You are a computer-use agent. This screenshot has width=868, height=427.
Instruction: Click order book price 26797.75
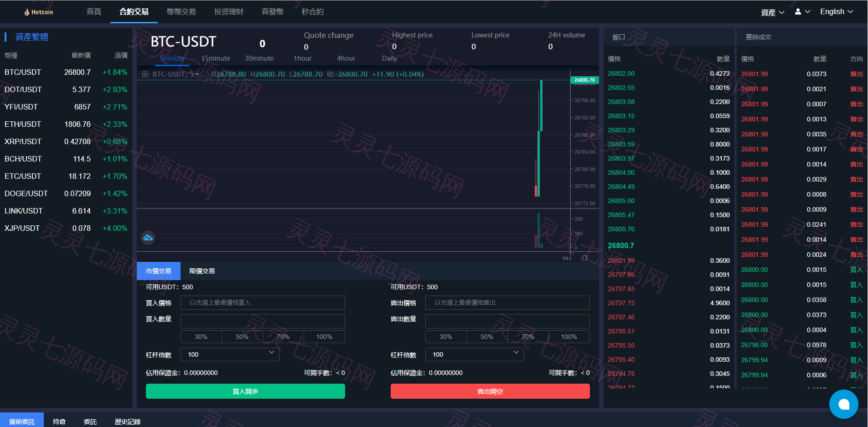(621, 303)
